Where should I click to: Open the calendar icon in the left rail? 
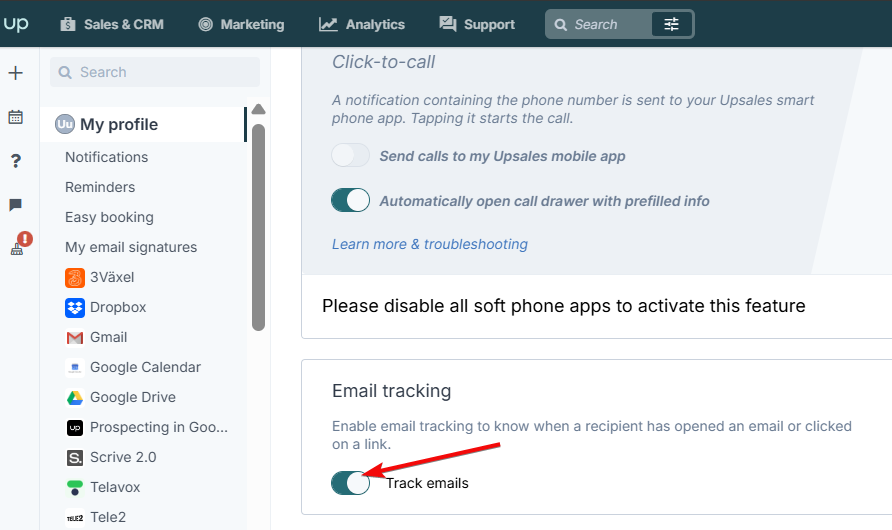(x=16, y=117)
